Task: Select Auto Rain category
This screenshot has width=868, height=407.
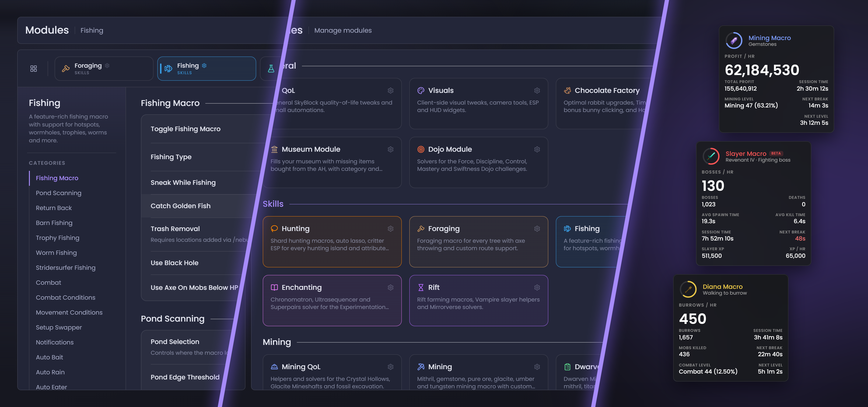Action: click(x=50, y=372)
